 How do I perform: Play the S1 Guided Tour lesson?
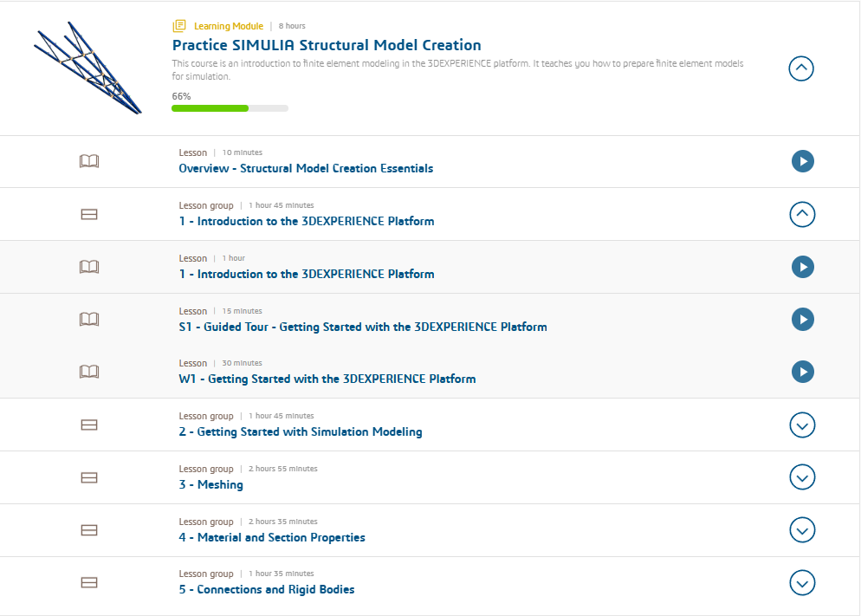(802, 320)
